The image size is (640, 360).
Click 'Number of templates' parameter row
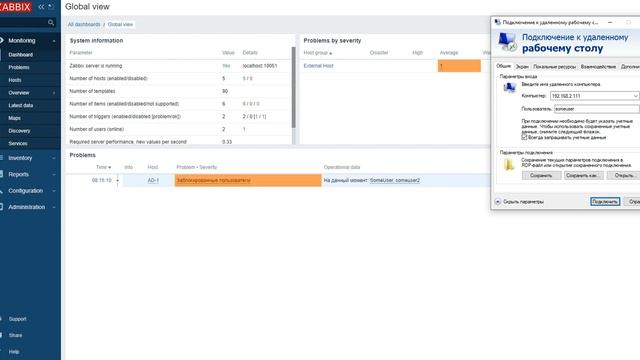[x=179, y=91]
